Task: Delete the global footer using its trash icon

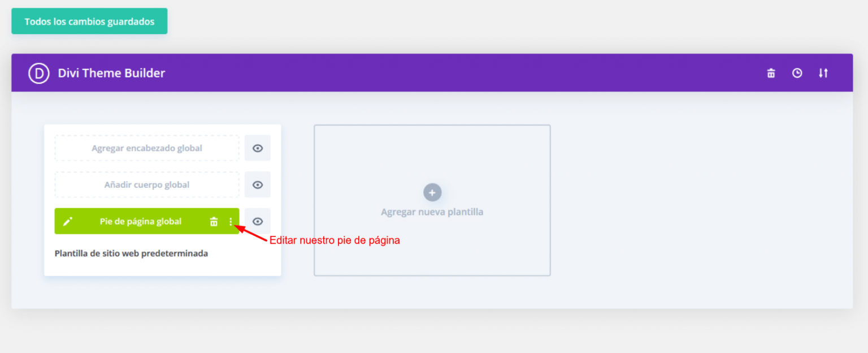Action: pos(214,222)
